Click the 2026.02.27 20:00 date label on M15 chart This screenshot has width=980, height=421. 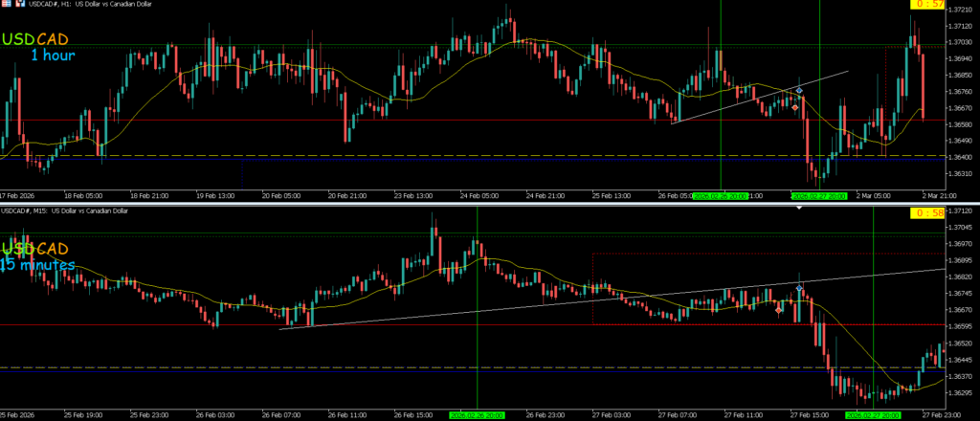click(873, 416)
